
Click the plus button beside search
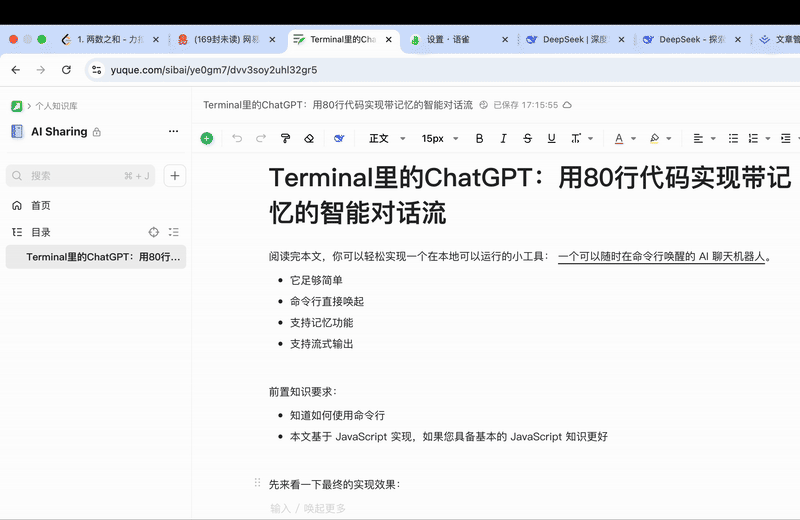174,176
